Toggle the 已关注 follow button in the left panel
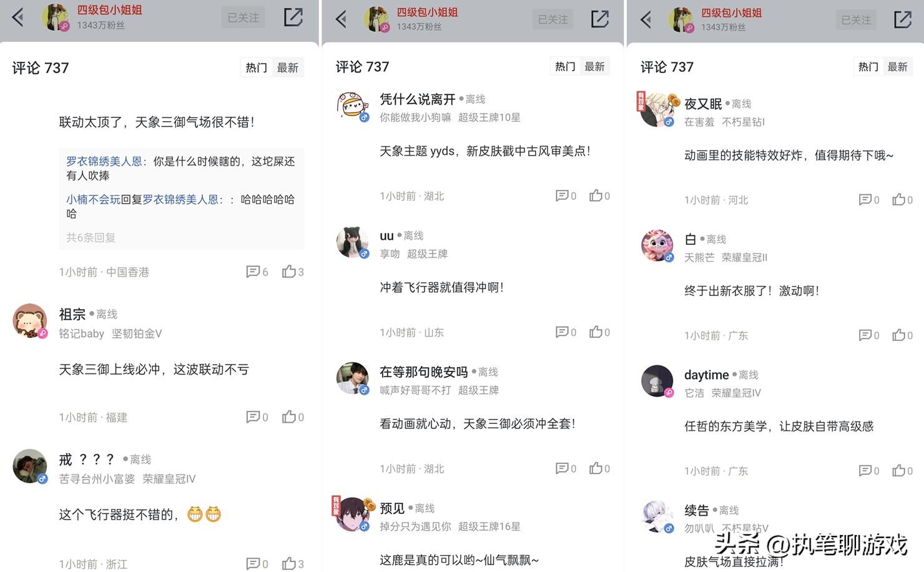924x572 pixels. click(x=243, y=17)
